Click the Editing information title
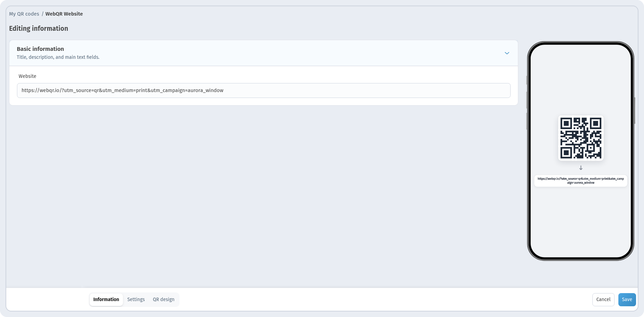This screenshot has width=644, height=317. pos(38,28)
